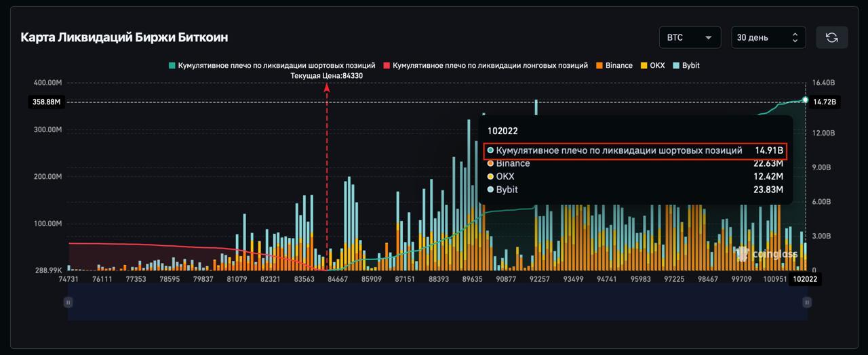Toggle the OKX legend entry

(x=652, y=66)
